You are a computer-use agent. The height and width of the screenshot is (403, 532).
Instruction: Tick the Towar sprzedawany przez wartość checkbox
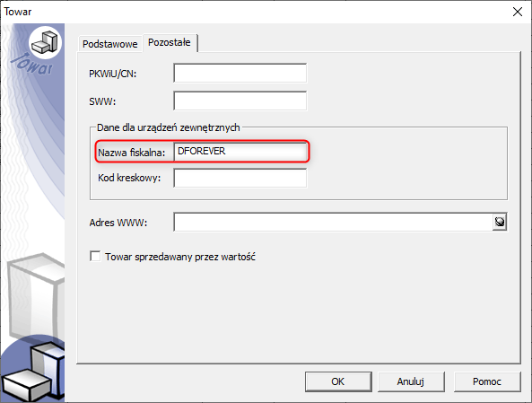pyautogui.click(x=95, y=256)
